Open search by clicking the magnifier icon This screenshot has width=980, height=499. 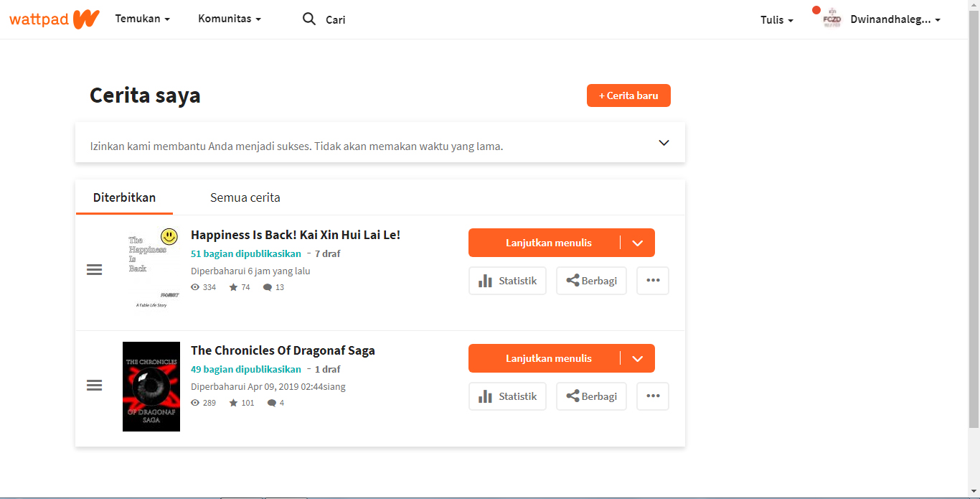click(x=308, y=19)
